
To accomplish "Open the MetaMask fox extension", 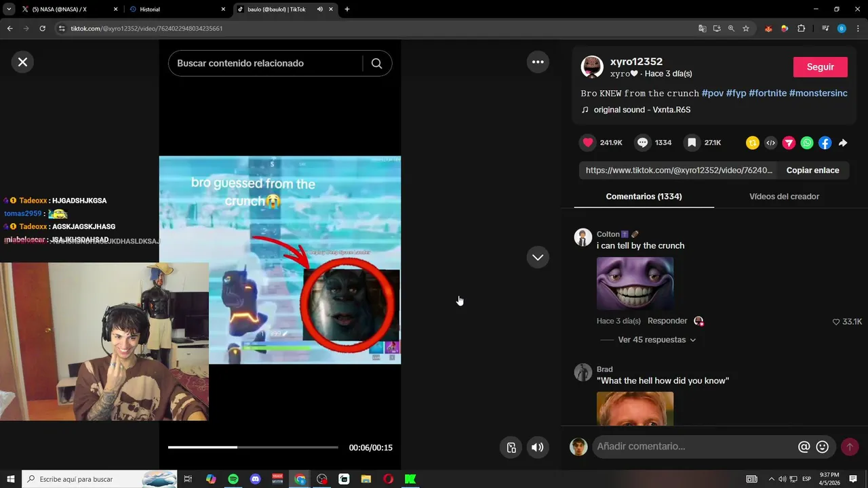I will (x=768, y=28).
